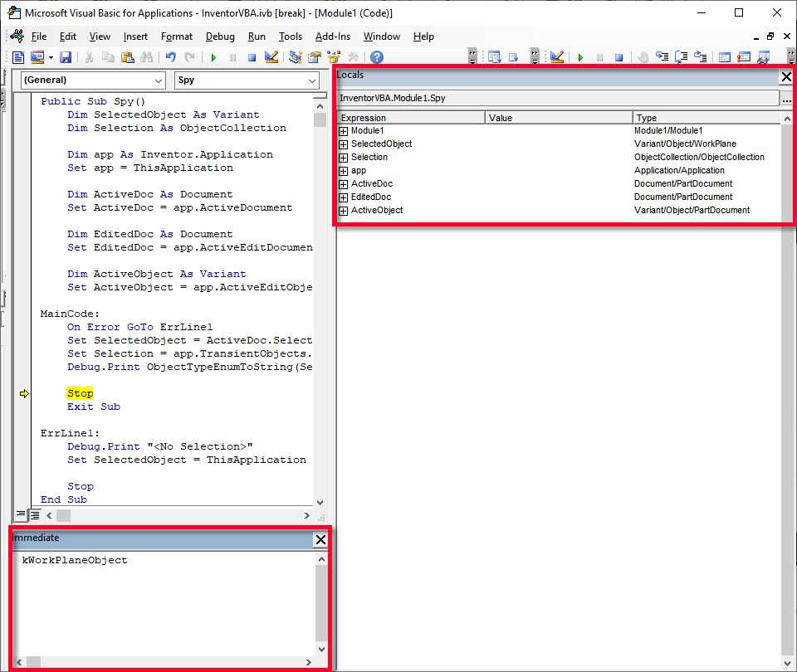The width and height of the screenshot is (797, 672).
Task: Open the Window menu
Action: pyautogui.click(x=381, y=37)
